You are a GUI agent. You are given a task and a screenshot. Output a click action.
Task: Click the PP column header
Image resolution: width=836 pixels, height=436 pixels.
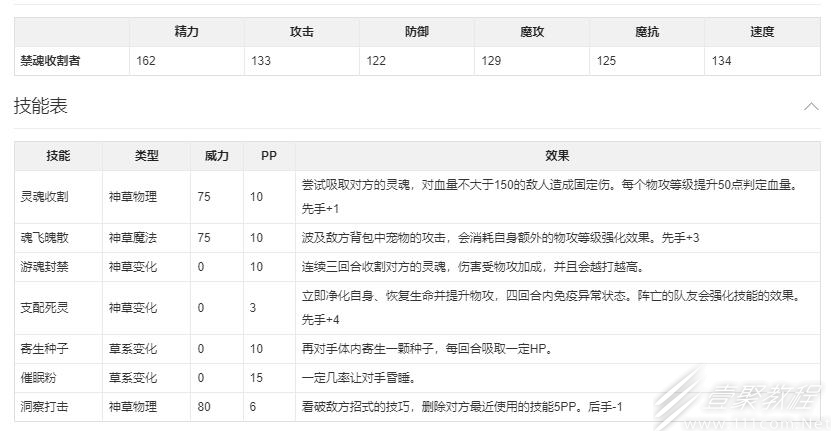pos(269,156)
